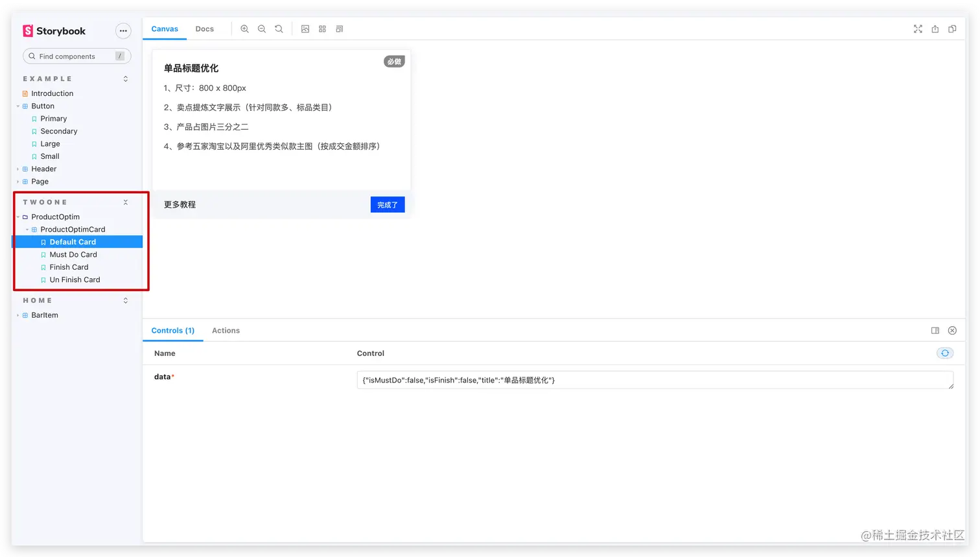The height and width of the screenshot is (557, 980).
Task: Switch to the Docs tab
Action: pyautogui.click(x=205, y=29)
